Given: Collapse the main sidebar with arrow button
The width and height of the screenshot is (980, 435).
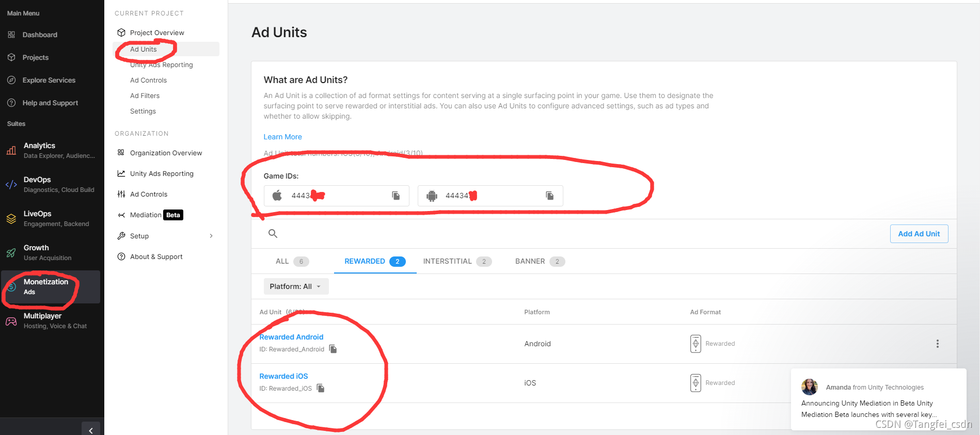Looking at the screenshot, I should coord(91,430).
